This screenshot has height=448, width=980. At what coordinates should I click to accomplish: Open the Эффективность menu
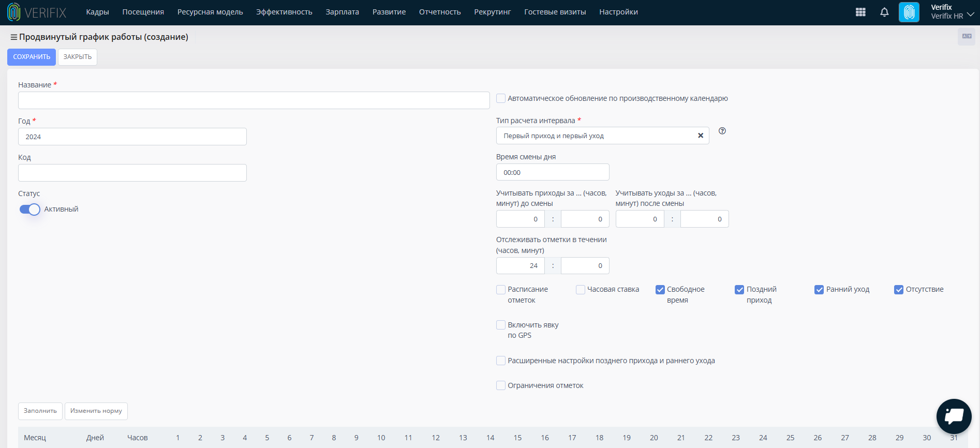pyautogui.click(x=284, y=12)
